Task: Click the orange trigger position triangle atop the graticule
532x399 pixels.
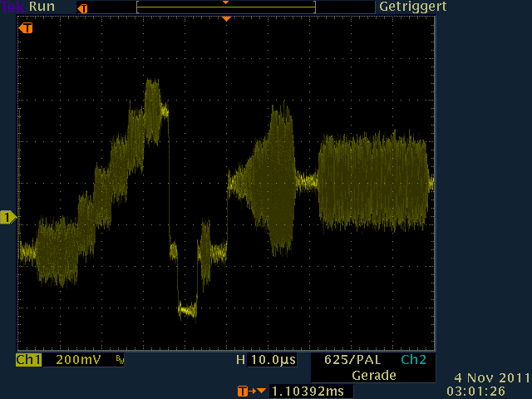Action: point(226,18)
